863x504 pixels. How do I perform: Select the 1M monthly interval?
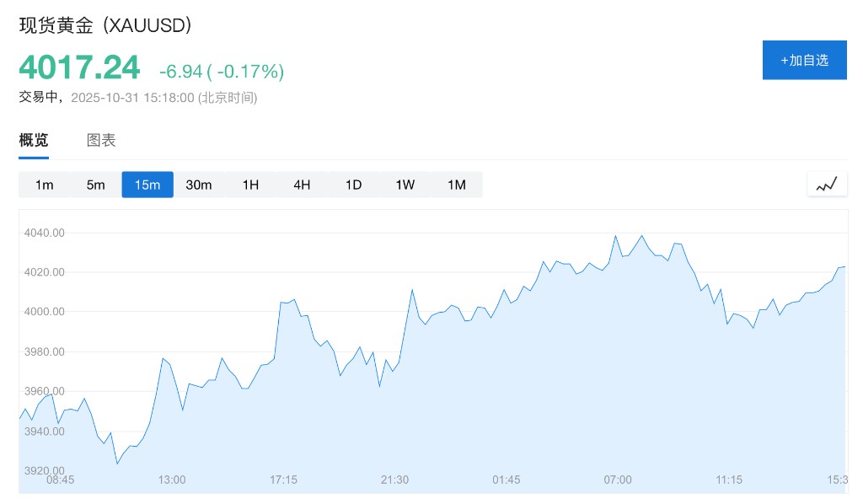coord(456,185)
